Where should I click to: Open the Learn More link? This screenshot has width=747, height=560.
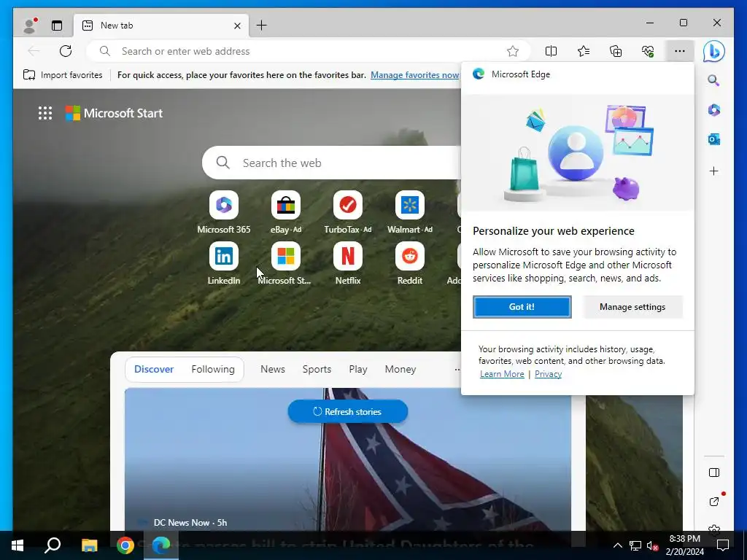[502, 374]
